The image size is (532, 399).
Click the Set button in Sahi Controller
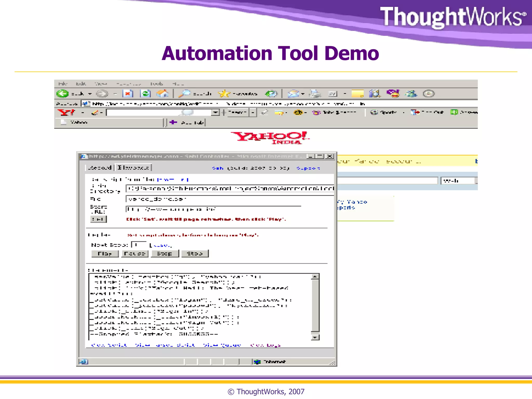pos(98,219)
